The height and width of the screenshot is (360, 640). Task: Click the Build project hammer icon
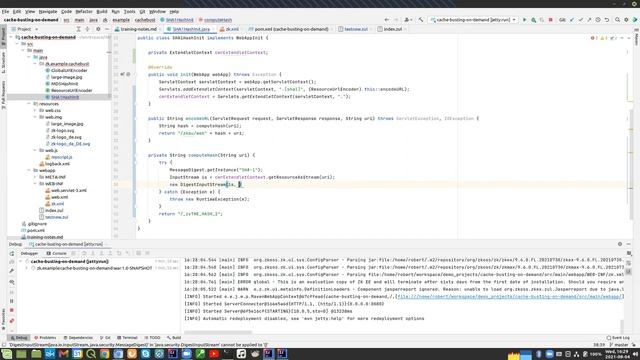point(421,20)
